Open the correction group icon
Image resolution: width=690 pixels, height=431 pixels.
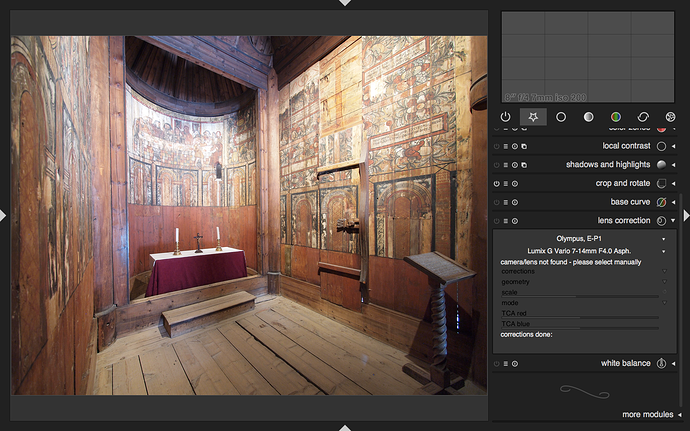tap(643, 117)
